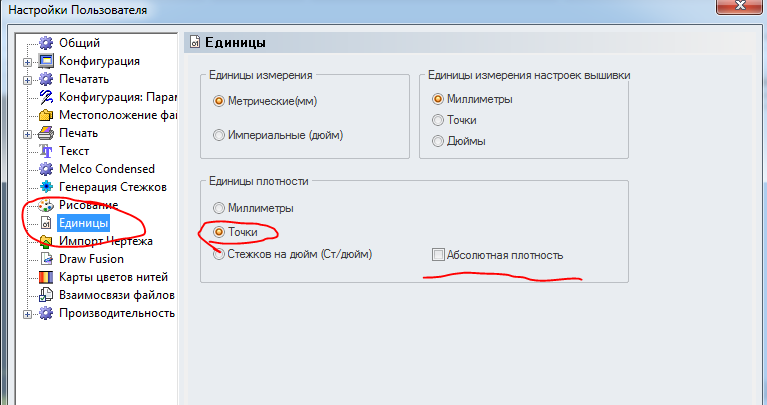Expand the Конфигурация tree node
This screenshot has width=767, height=405.
pos(27,62)
